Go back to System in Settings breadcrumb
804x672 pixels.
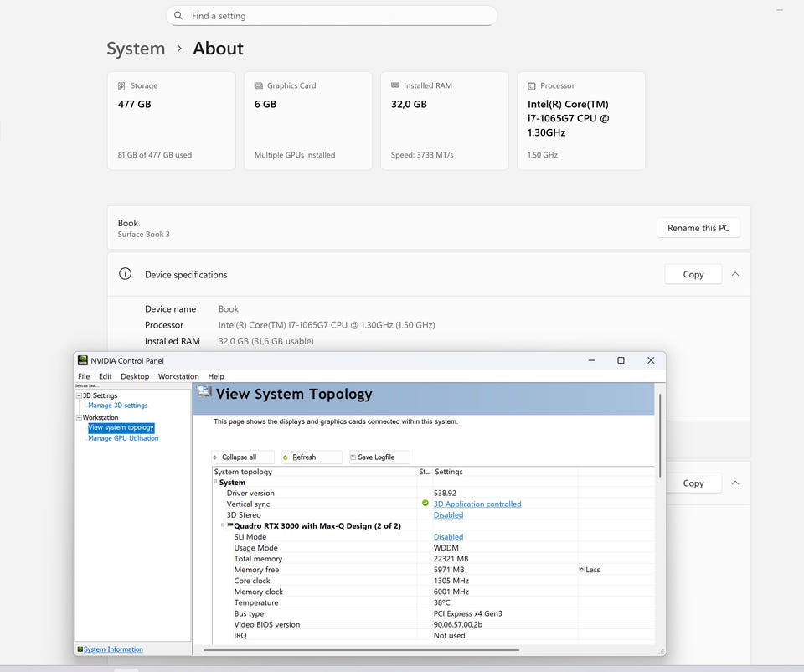136,49
